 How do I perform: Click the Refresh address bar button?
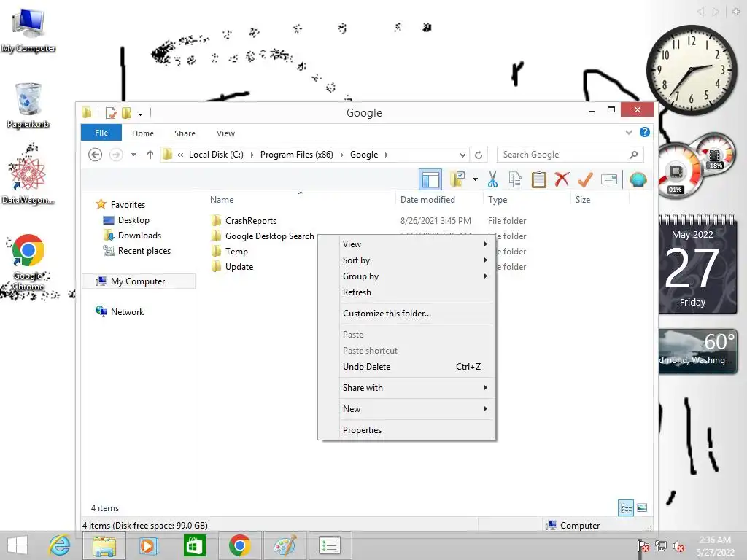[x=479, y=155]
